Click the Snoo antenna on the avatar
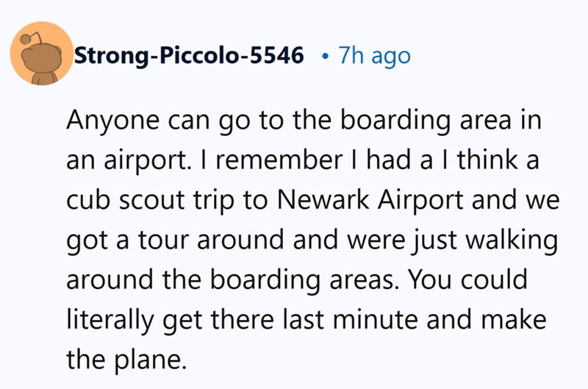This screenshot has height=389, width=588. (29, 38)
